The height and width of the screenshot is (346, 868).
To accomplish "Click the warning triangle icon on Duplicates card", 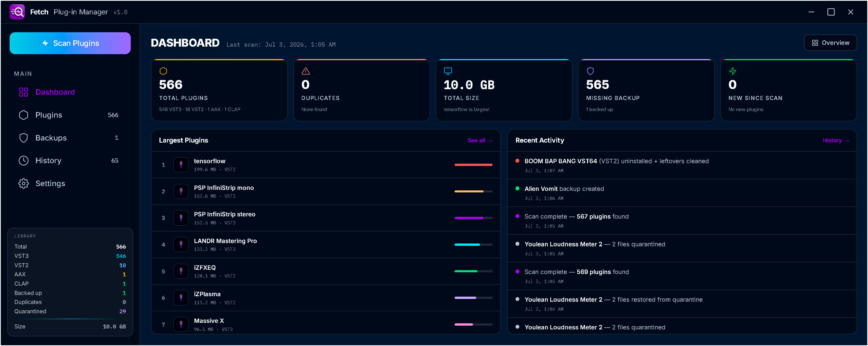I will pyautogui.click(x=306, y=71).
